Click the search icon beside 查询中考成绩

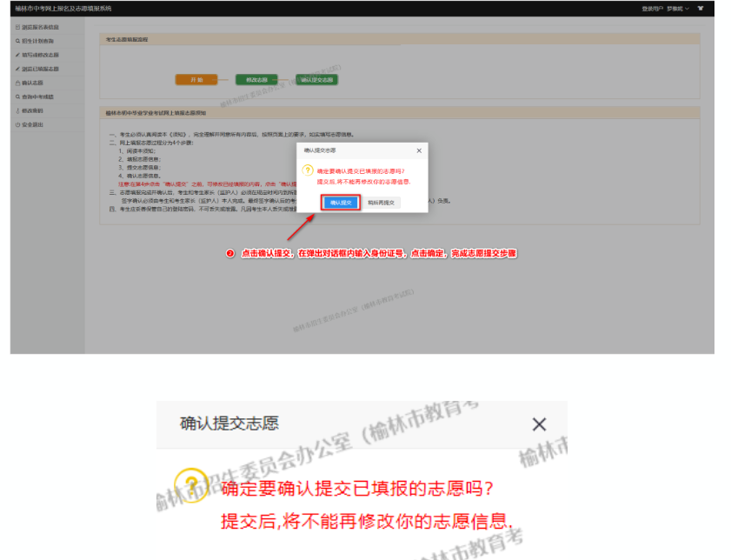pyautogui.click(x=17, y=97)
